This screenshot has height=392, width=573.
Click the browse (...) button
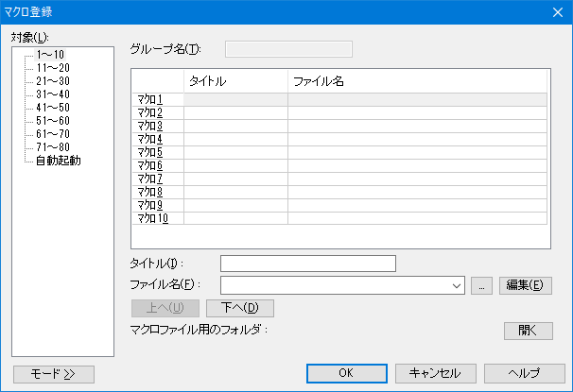[x=481, y=284]
